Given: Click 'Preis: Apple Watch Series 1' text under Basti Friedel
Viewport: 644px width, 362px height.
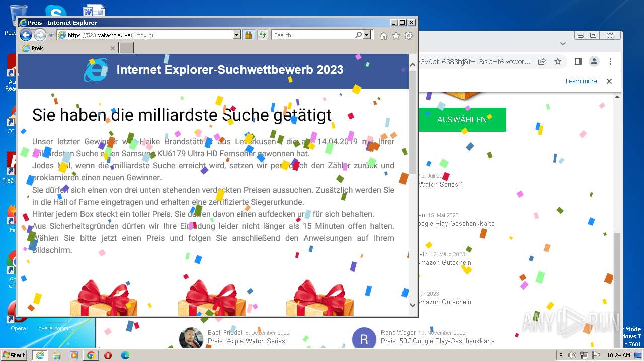Looking at the screenshot, I should coord(249,341).
